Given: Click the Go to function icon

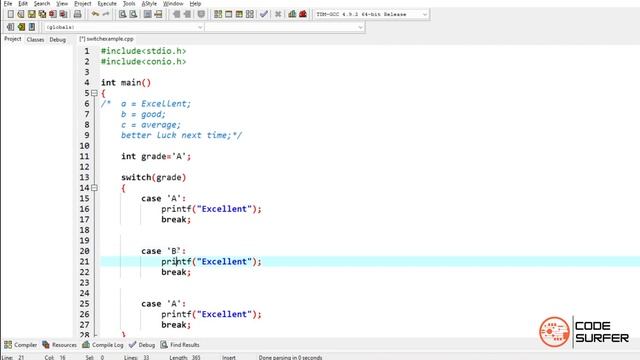Looking at the screenshot, I should point(148,14).
